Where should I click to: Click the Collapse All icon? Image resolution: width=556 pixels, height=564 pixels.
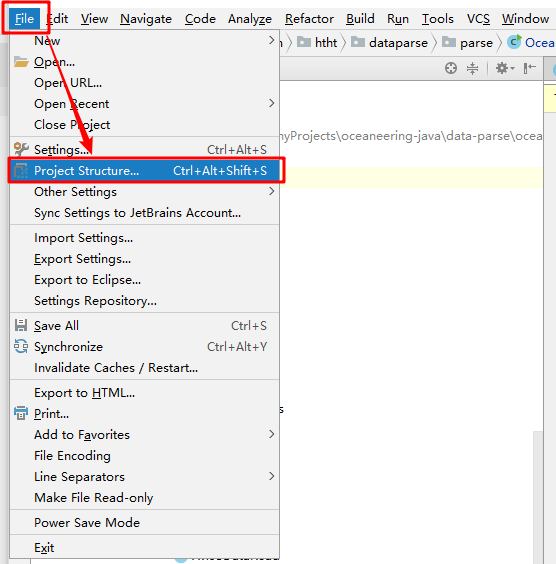(472, 68)
